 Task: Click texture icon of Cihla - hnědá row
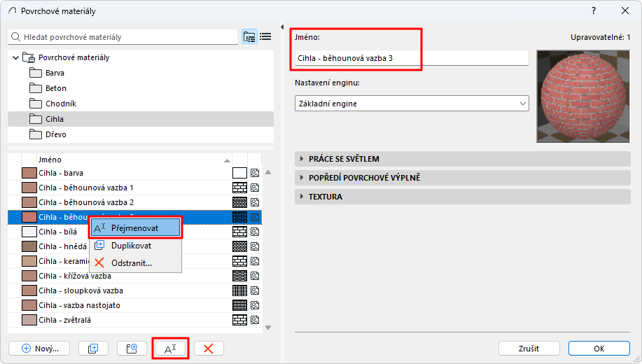pyautogui.click(x=255, y=246)
